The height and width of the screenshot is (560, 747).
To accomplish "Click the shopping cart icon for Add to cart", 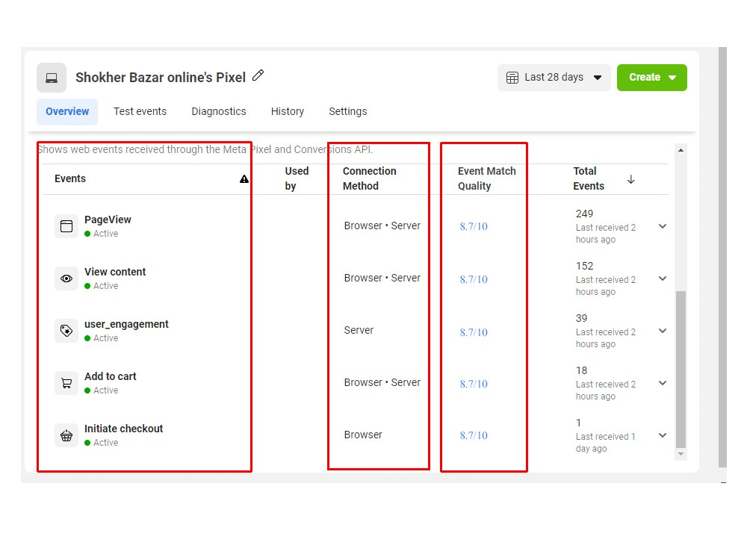I will point(66,382).
